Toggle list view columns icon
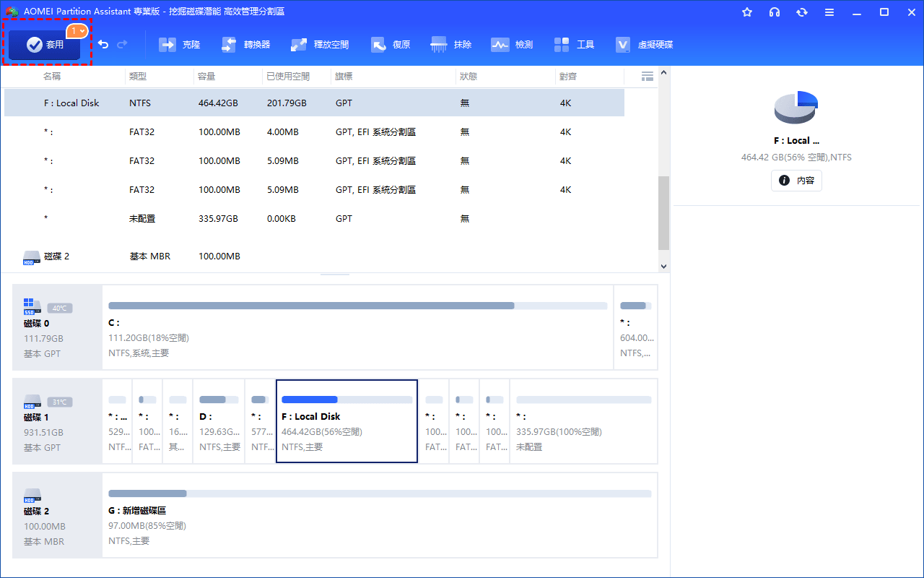This screenshot has height=578, width=924. coord(647,77)
